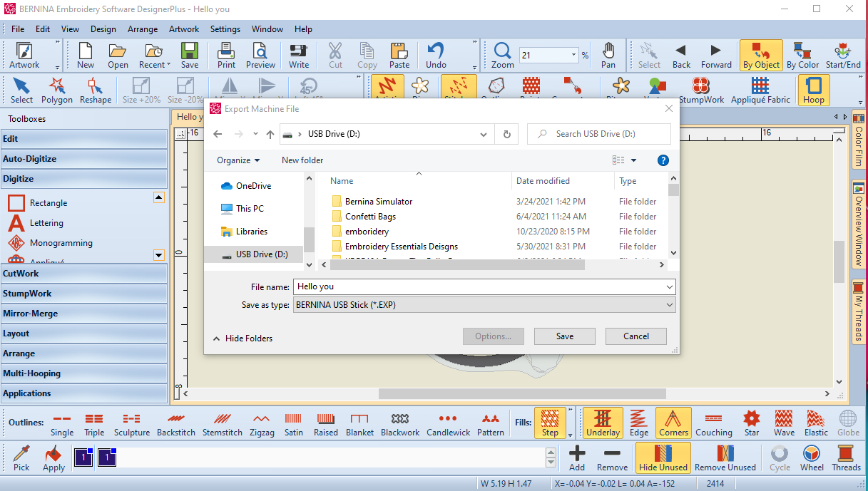Open the Confetti Bags folder
This screenshot has width=868, height=491.
370,217
